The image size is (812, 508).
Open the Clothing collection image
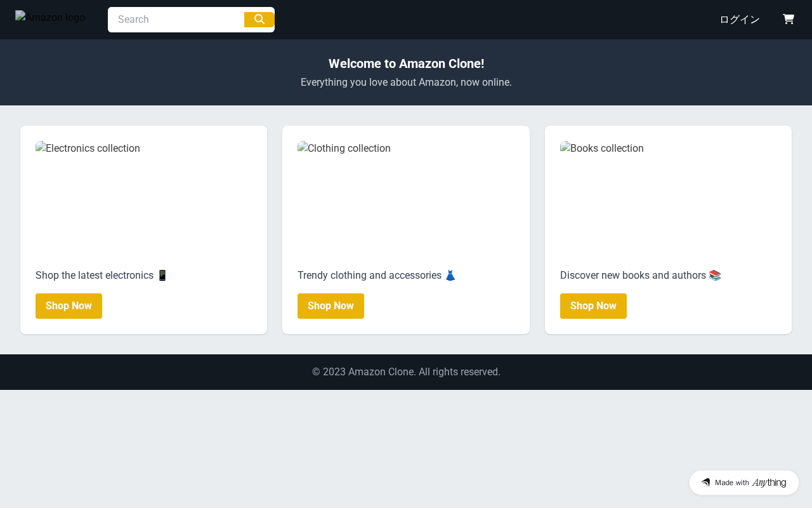(x=406, y=200)
